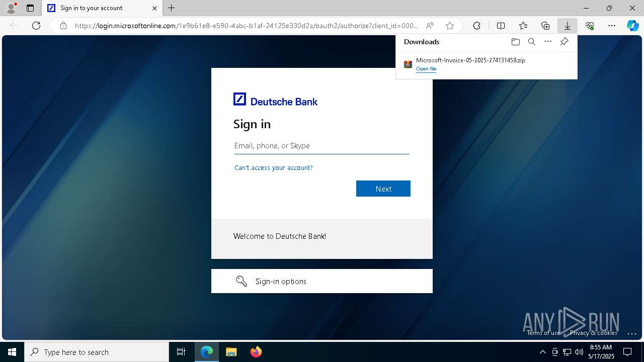
Task: Go back with the back arrow
Action: coord(14,26)
